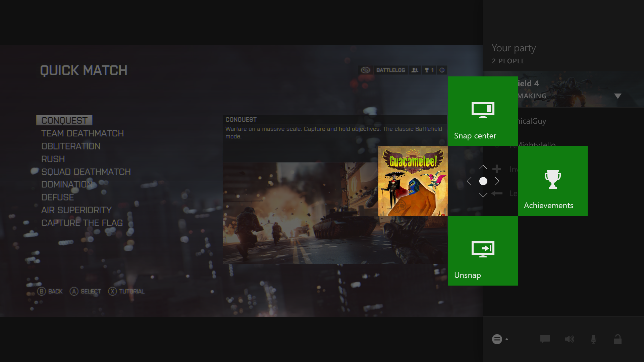
Task: Click the round menu button in party bar
Action: (x=497, y=339)
